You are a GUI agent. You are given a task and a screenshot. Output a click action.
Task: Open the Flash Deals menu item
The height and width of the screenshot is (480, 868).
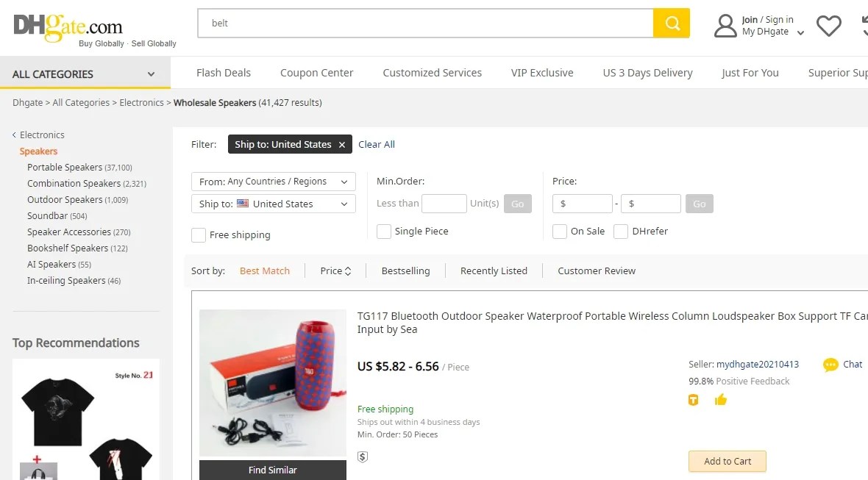(224, 73)
